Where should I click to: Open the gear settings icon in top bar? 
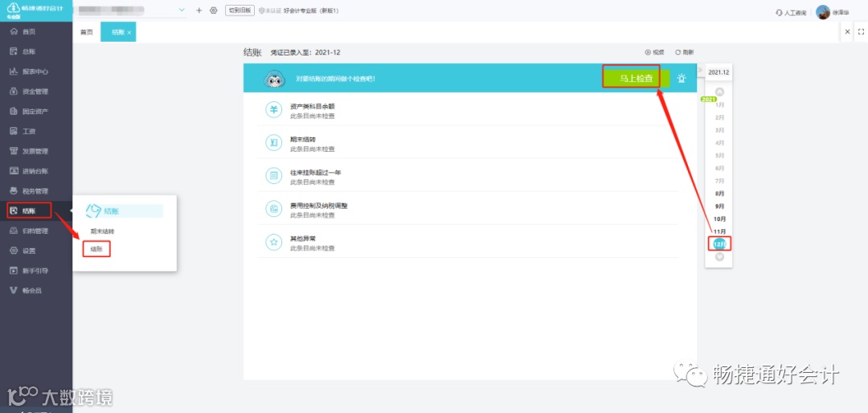(x=214, y=10)
